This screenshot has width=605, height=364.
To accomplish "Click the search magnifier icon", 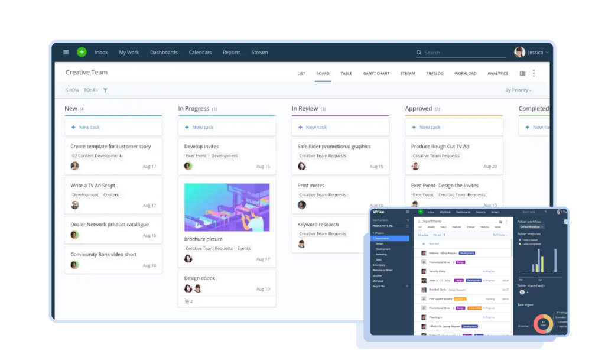I will coord(419,53).
